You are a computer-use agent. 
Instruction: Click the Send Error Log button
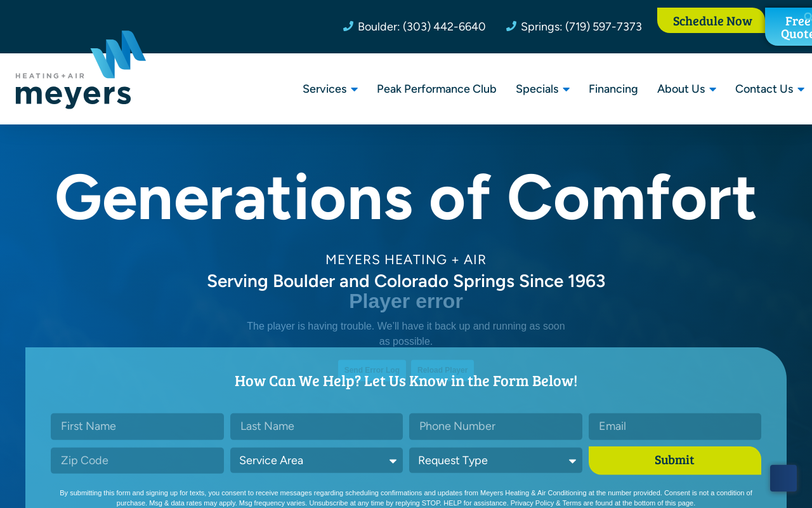[372, 370]
